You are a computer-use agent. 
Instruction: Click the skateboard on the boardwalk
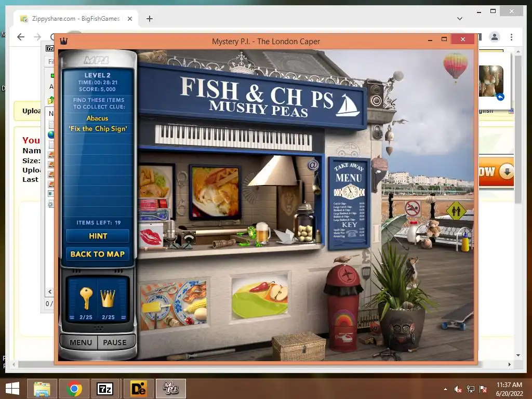point(458,317)
